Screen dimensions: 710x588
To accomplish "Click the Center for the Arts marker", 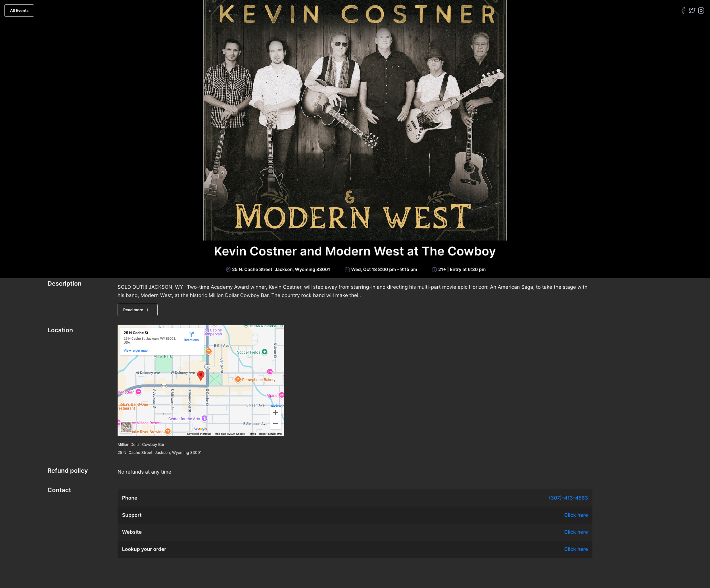I will (204, 418).
